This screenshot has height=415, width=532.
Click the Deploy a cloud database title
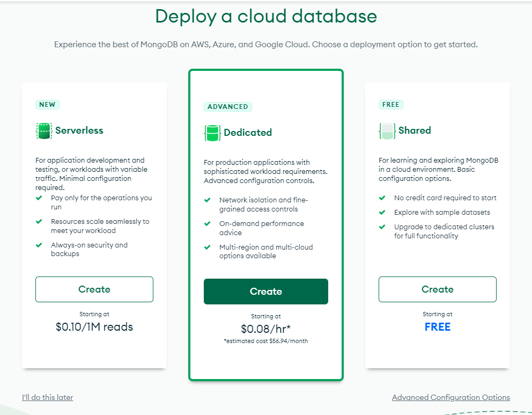pos(266,16)
